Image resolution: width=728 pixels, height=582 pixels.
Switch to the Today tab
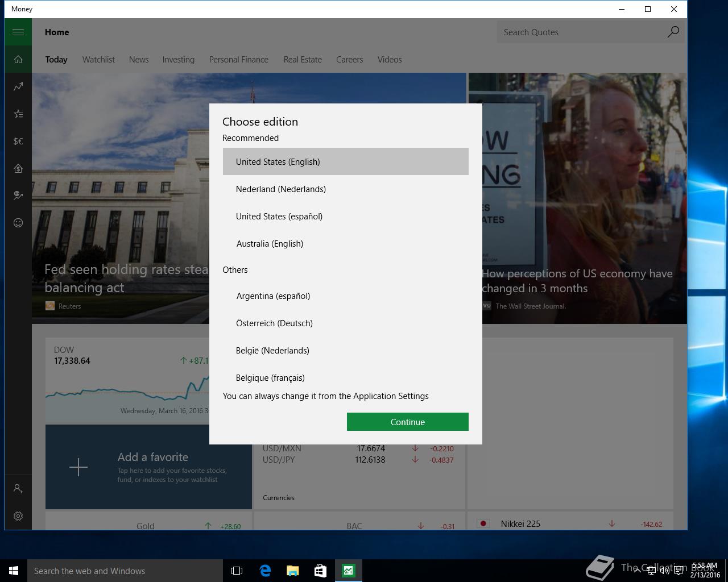pos(56,60)
